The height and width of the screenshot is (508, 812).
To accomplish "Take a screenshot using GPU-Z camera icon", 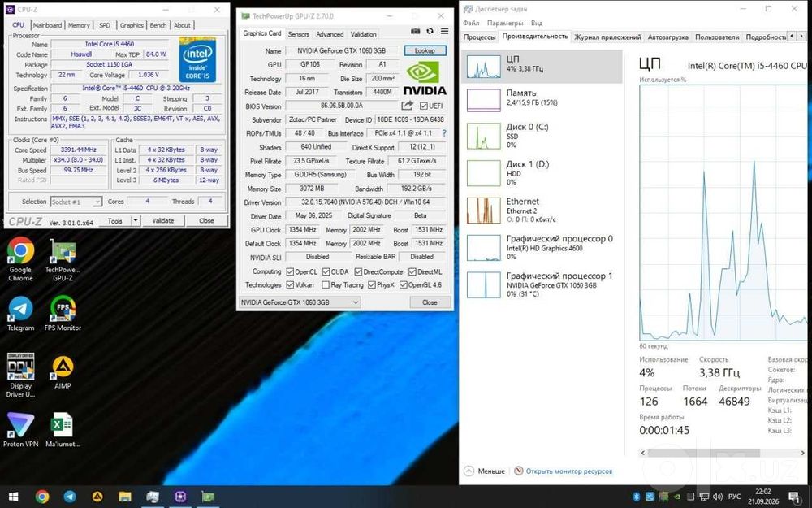I will 415,31.
